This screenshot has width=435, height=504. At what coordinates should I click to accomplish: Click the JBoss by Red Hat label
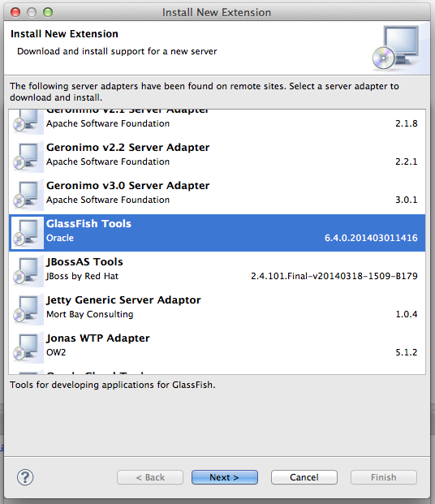point(82,276)
